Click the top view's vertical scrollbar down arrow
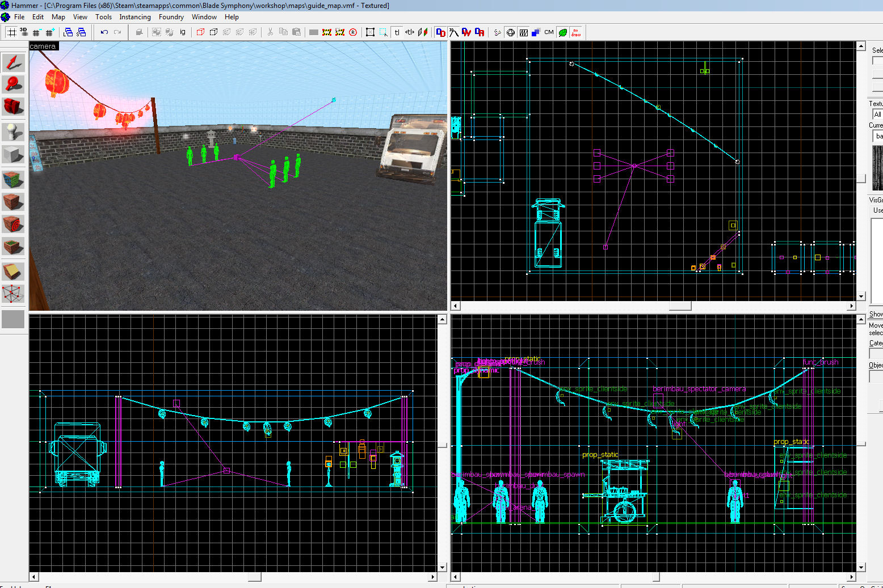 tap(861, 296)
